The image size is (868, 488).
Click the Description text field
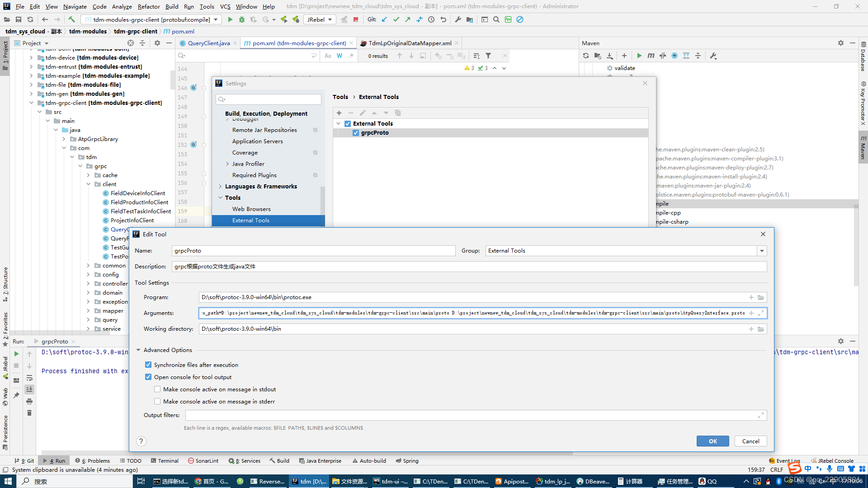click(x=469, y=267)
